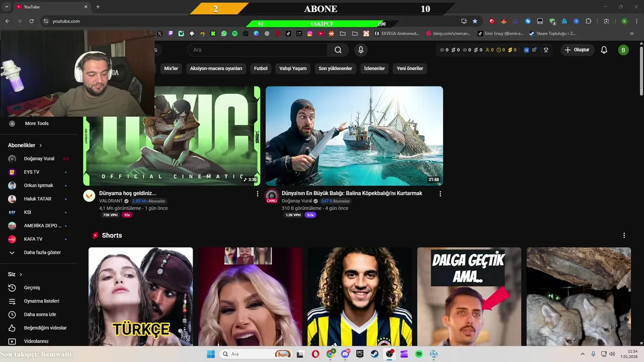Reload the page
The height and width of the screenshot is (362, 644).
click(32, 21)
